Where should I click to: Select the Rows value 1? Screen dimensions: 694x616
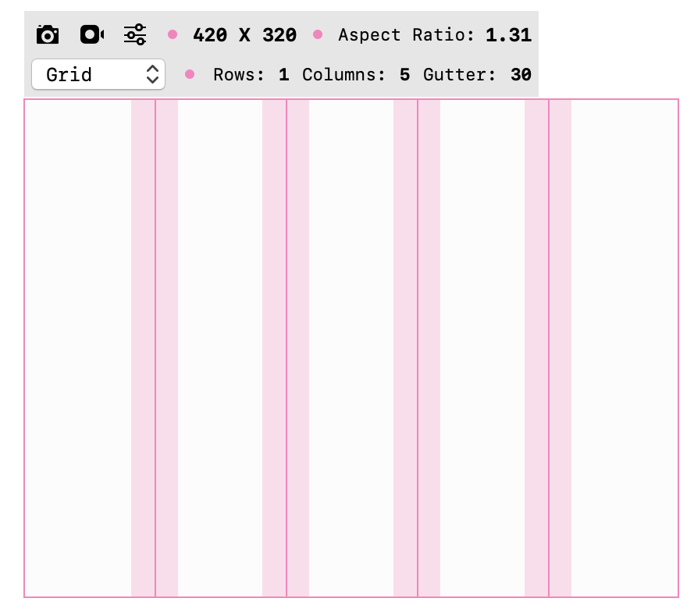pyautogui.click(x=284, y=74)
